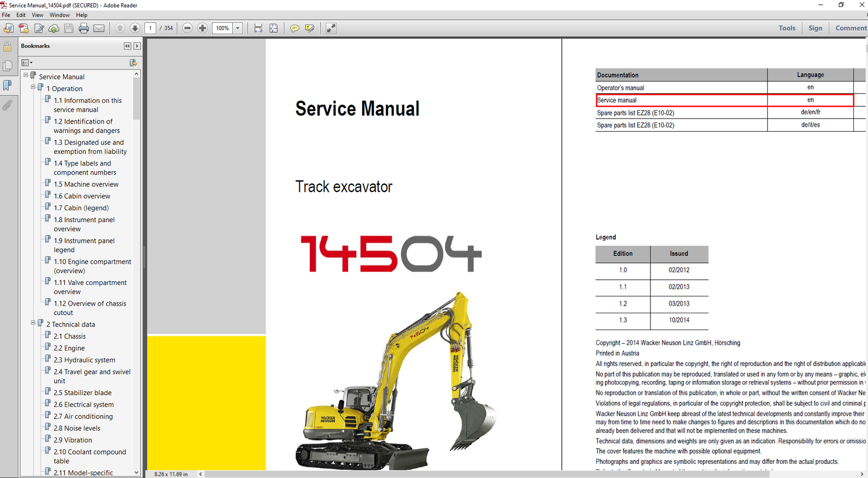868x478 pixels.
Task: Open the Attachments paperclip panel
Action: click(7, 105)
